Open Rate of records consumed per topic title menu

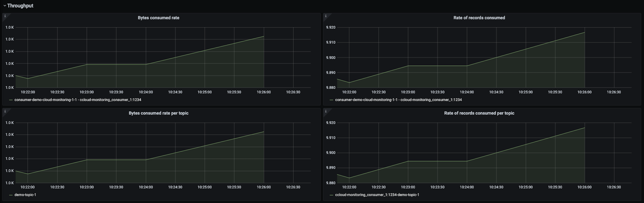pos(479,113)
